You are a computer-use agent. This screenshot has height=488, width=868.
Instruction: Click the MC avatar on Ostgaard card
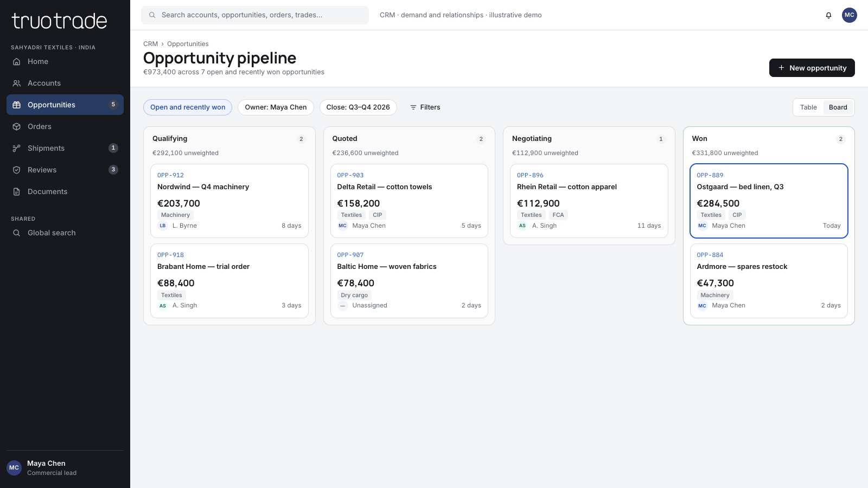click(703, 226)
